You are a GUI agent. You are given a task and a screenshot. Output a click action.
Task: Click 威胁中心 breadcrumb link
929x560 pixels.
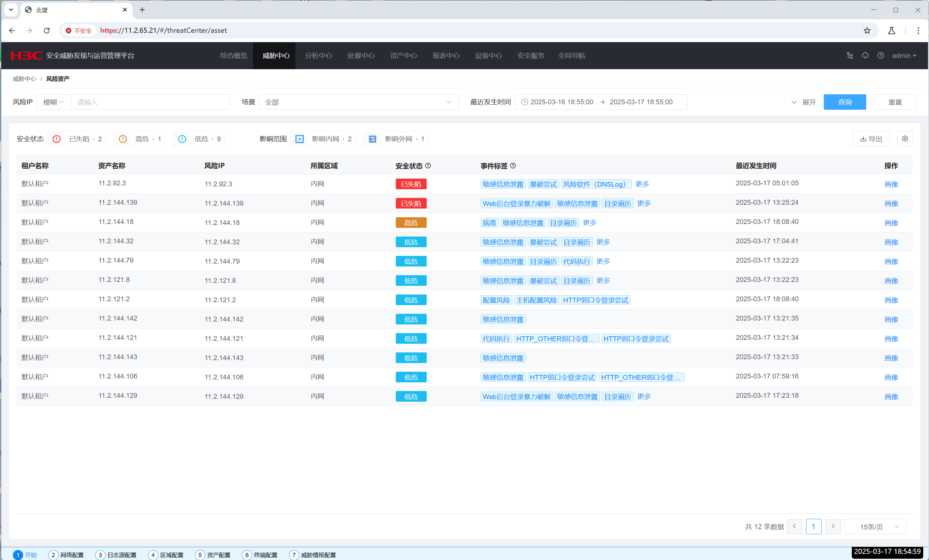[x=24, y=79]
